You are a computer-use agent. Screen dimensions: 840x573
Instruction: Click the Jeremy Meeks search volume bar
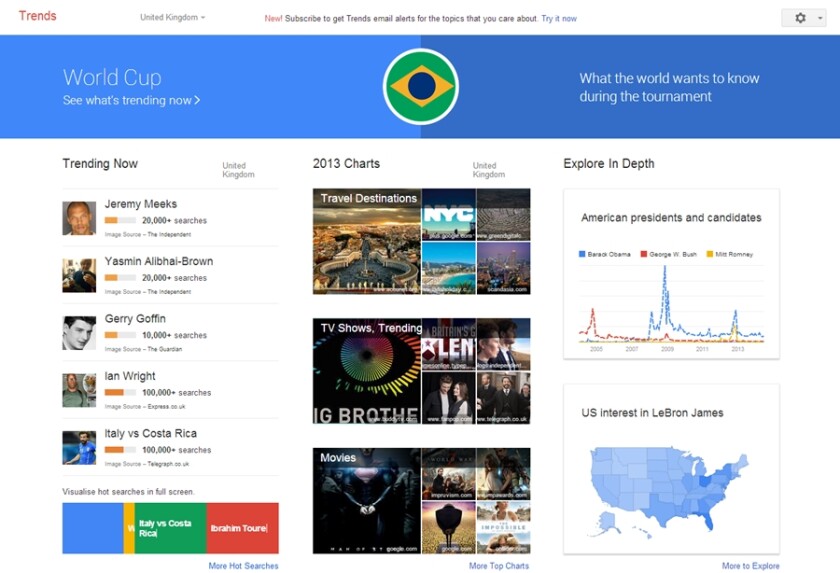tap(120, 220)
